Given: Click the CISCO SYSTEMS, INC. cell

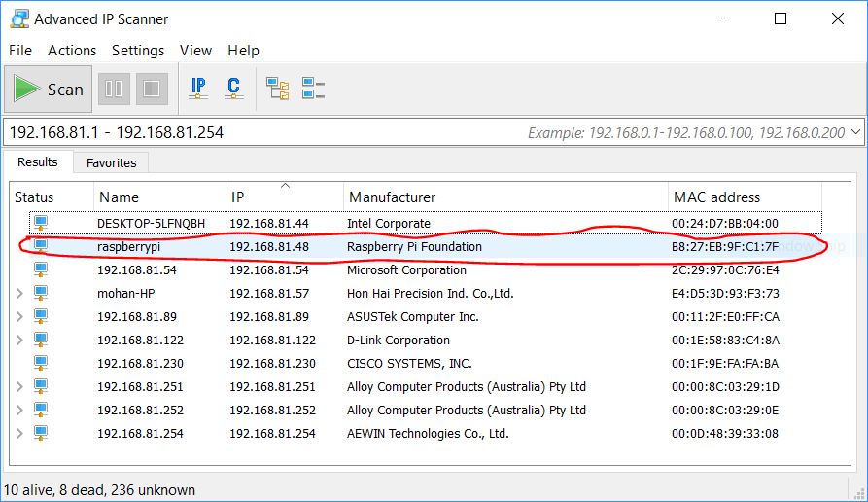Looking at the screenshot, I should tap(409, 364).
